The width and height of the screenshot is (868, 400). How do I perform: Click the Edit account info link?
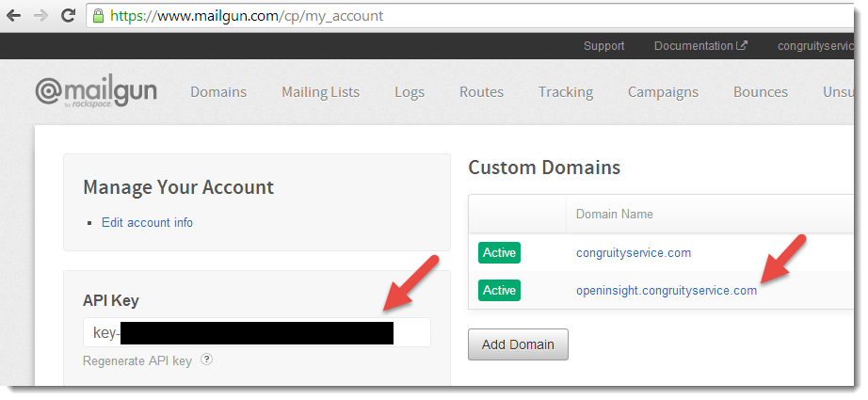coord(147,222)
